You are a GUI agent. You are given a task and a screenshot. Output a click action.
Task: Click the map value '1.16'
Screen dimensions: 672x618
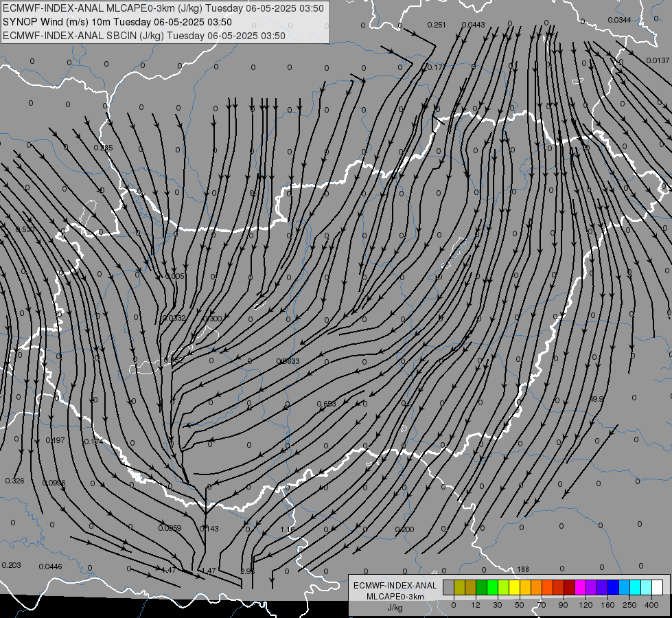(288, 529)
